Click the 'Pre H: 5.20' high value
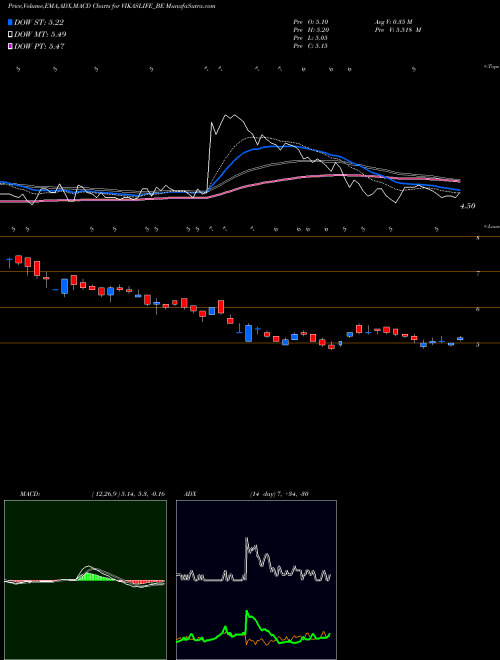This screenshot has width=500, height=660. point(311,30)
